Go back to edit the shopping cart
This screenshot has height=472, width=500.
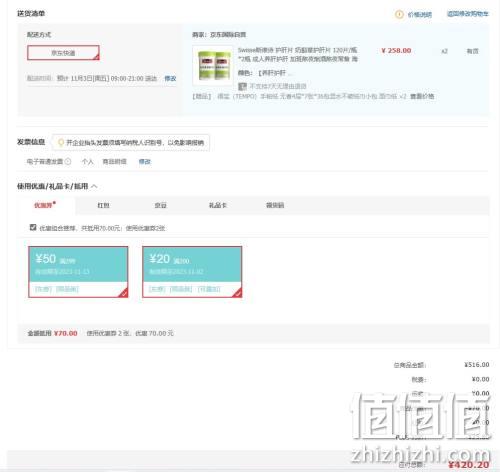tap(468, 14)
